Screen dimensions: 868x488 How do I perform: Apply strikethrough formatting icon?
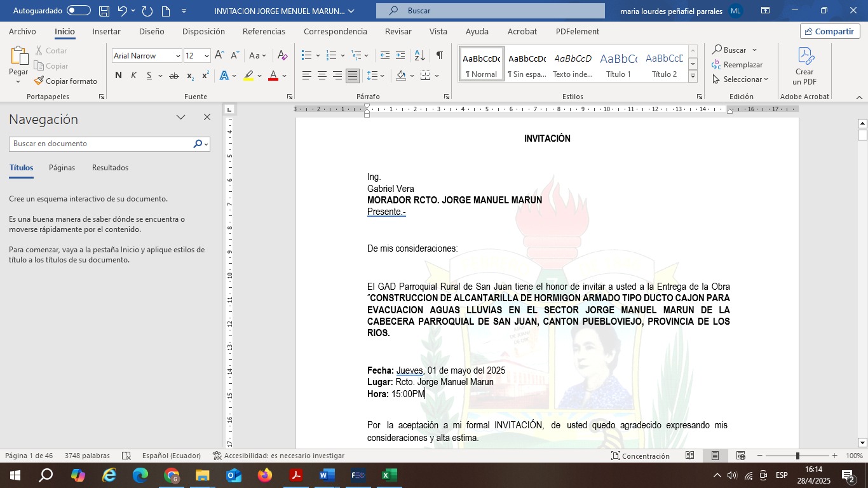point(173,76)
